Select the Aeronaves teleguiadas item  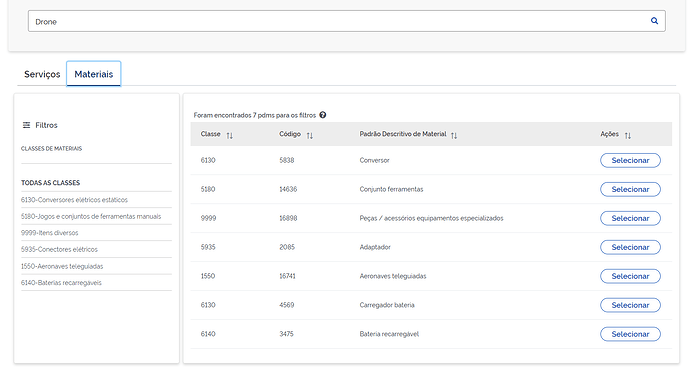coord(630,276)
